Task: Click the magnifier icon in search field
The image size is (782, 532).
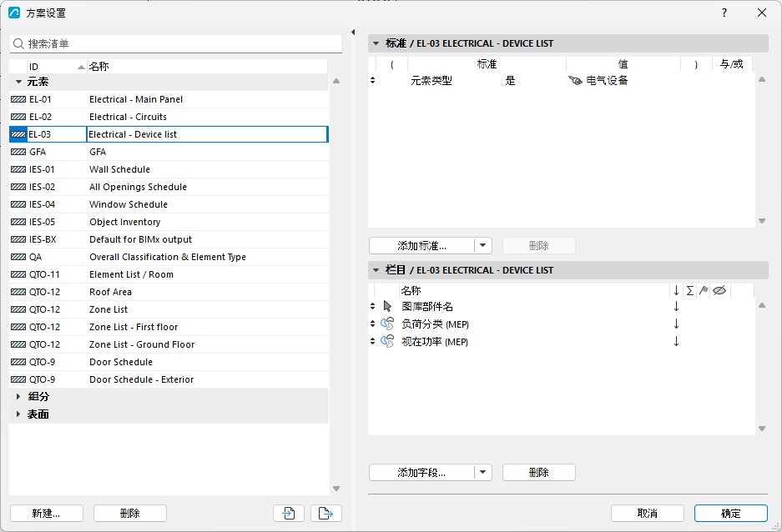Action: click(x=18, y=44)
